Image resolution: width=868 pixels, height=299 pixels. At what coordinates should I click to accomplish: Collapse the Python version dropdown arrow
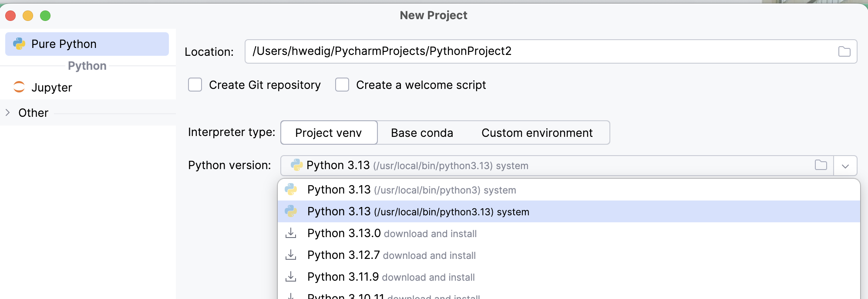(845, 166)
